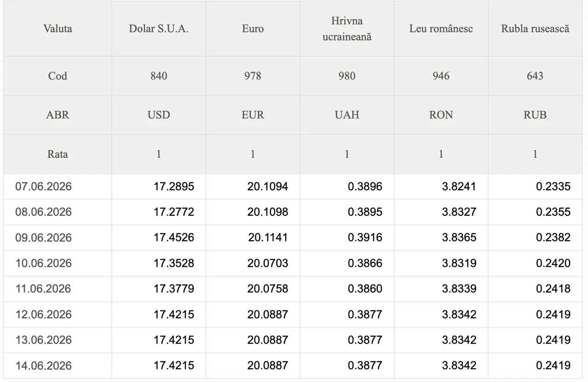588x382 pixels.
Task: Click the Hrivna ucraineană header cell
Action: pyautogui.click(x=347, y=28)
